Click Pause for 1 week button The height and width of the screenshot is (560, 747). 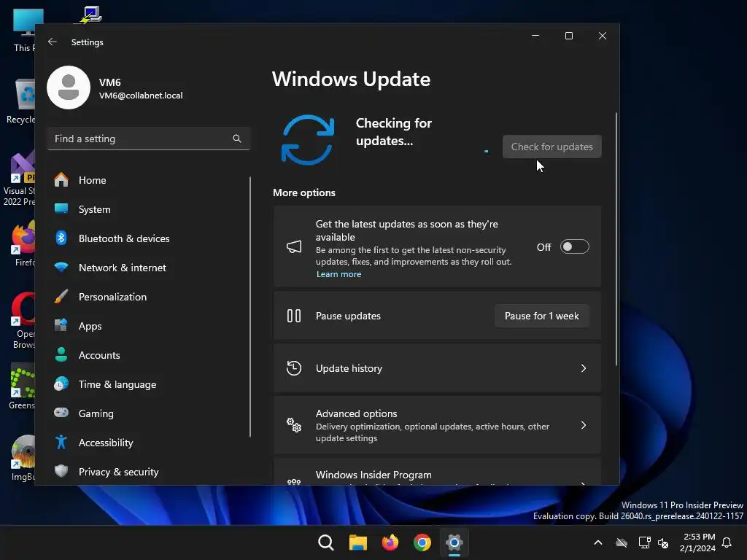point(542,316)
